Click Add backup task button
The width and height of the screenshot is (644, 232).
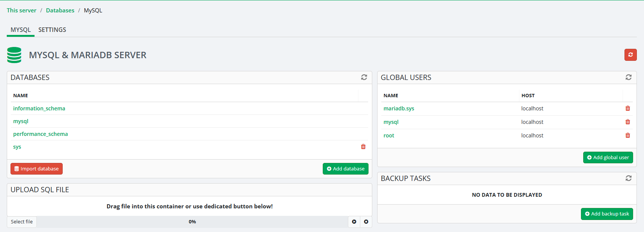tap(607, 214)
